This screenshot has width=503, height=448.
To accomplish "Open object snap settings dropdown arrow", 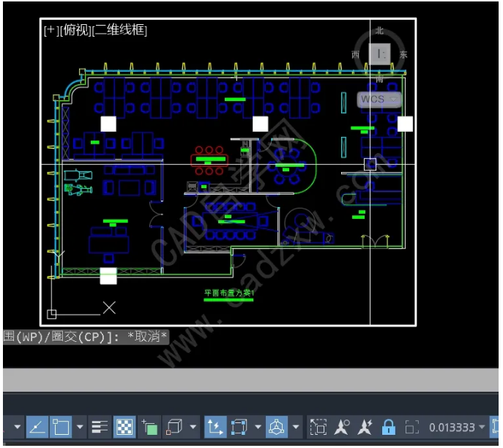I will (x=81, y=429).
